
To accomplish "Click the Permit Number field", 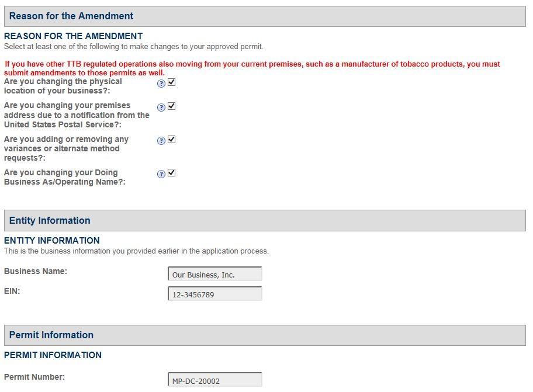I will [x=214, y=380].
